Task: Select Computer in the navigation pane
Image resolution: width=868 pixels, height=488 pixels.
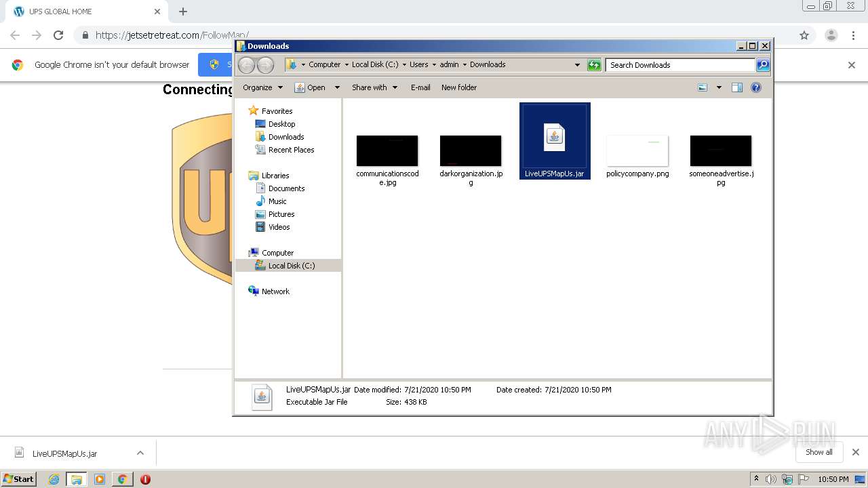Action: tap(271, 253)
